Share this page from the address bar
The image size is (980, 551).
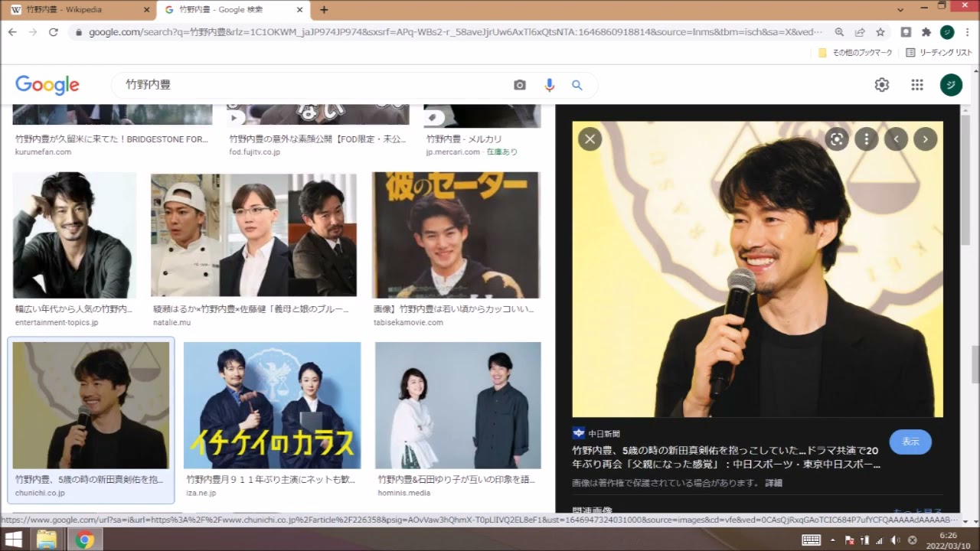[860, 32]
